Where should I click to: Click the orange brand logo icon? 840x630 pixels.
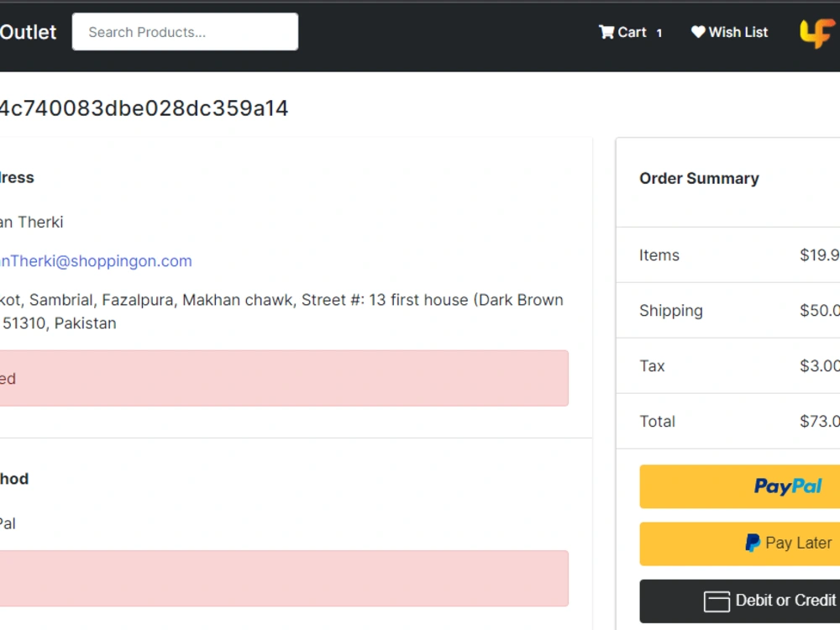(817, 33)
